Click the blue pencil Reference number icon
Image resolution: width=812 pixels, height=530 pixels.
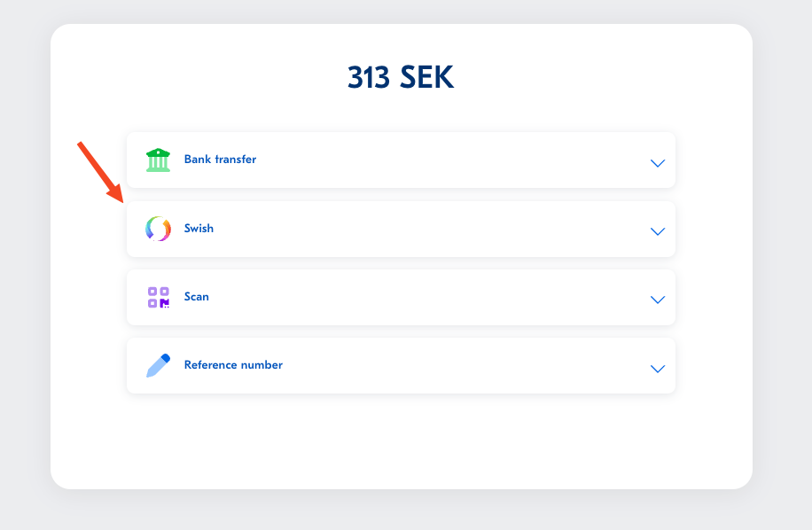pos(158,365)
